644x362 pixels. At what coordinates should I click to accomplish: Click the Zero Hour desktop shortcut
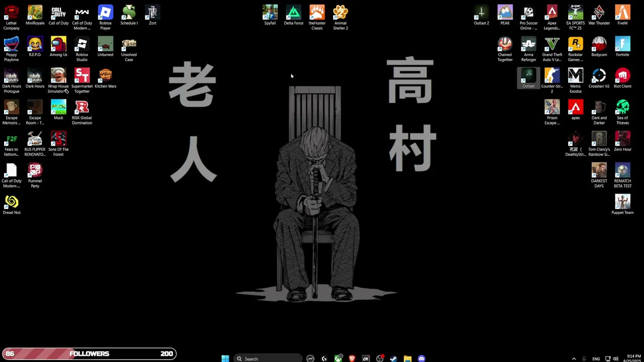coord(622,142)
